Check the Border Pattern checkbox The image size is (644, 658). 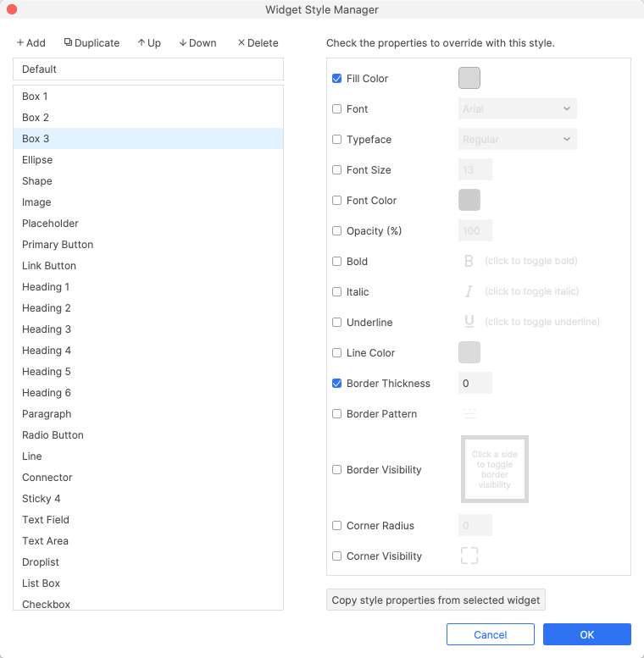(x=336, y=414)
